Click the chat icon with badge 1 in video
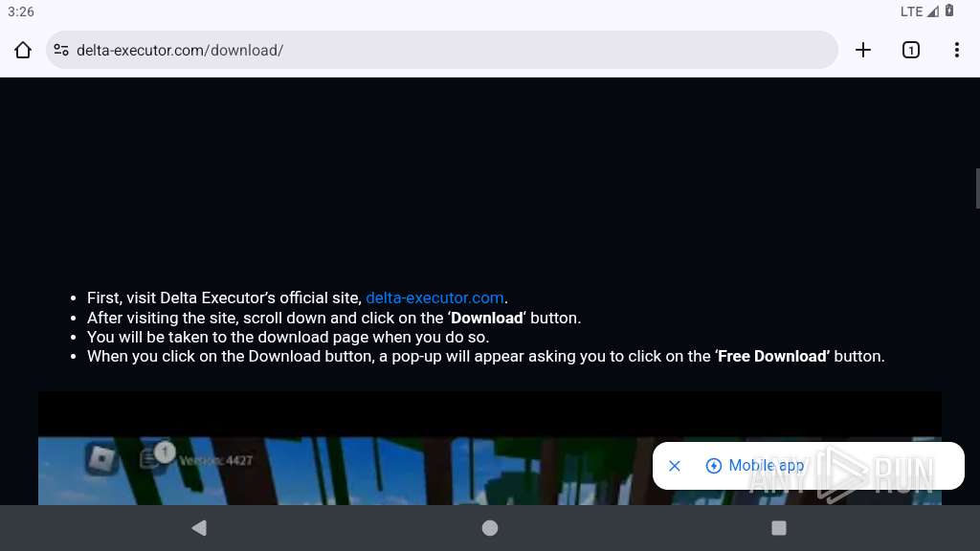The height and width of the screenshot is (551, 980). pos(156,455)
